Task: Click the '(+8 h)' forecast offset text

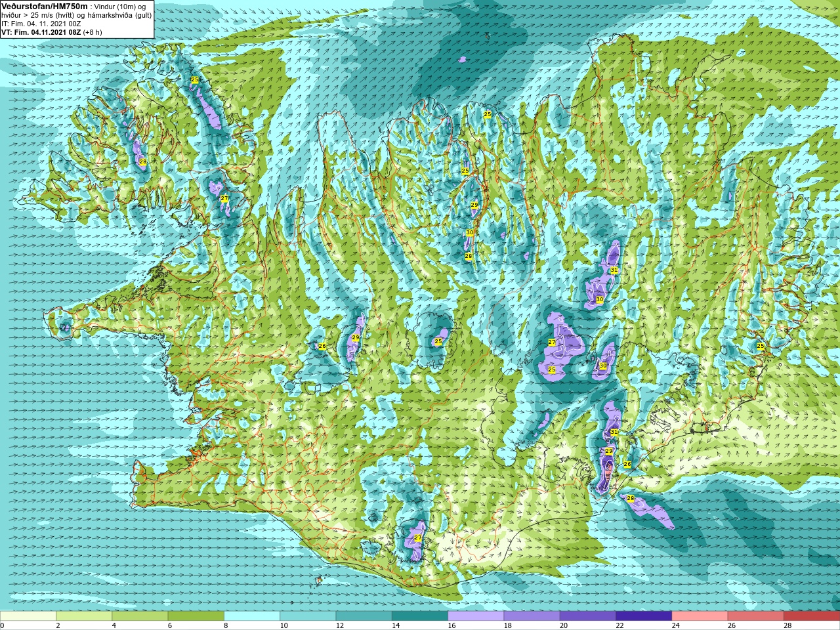Action: click(x=93, y=32)
